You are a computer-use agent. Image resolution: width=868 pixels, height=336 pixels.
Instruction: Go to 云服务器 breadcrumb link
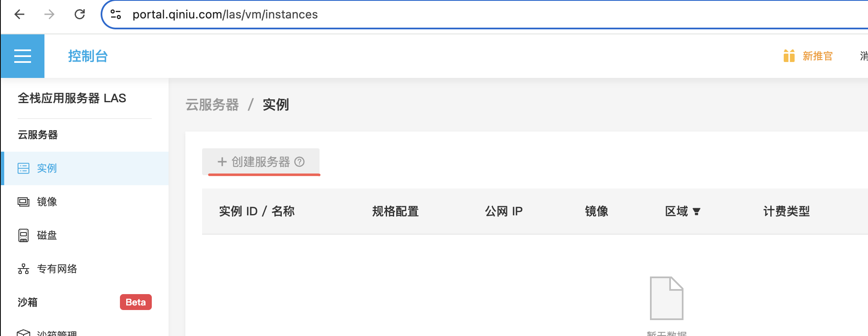click(212, 105)
